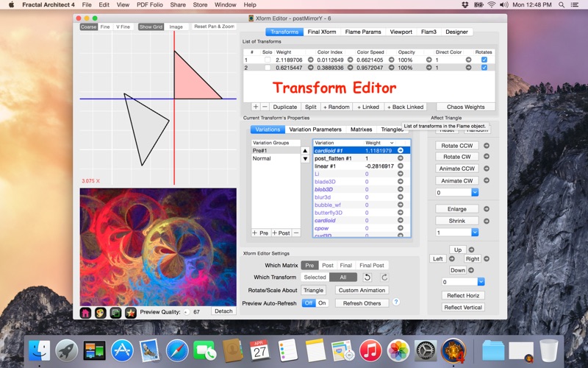Click Detach preview button
Image resolution: width=588 pixels, height=368 pixels.
point(223,311)
